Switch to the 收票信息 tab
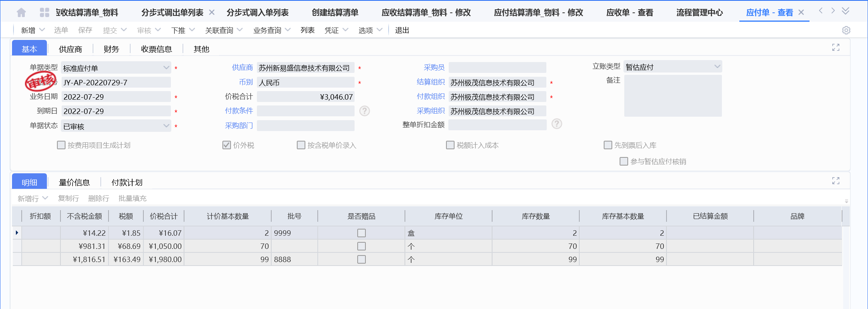868x309 pixels. (157, 49)
